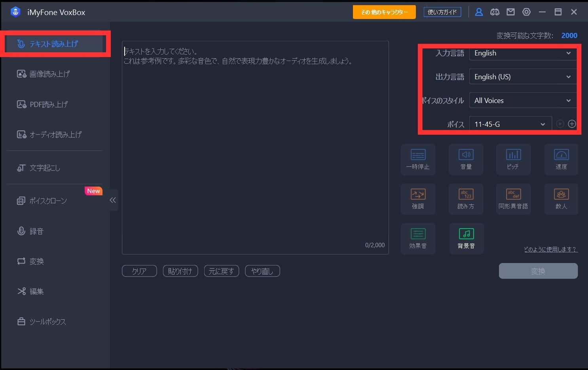Select the 強調 emphasis tool
The height and width of the screenshot is (370, 588).
tap(418, 198)
